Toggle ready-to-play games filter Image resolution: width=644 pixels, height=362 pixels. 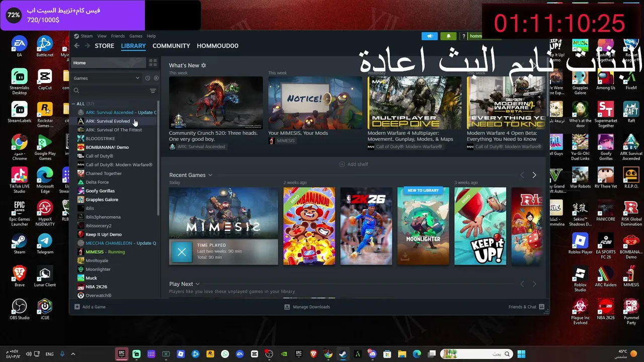pyautogui.click(x=156, y=78)
